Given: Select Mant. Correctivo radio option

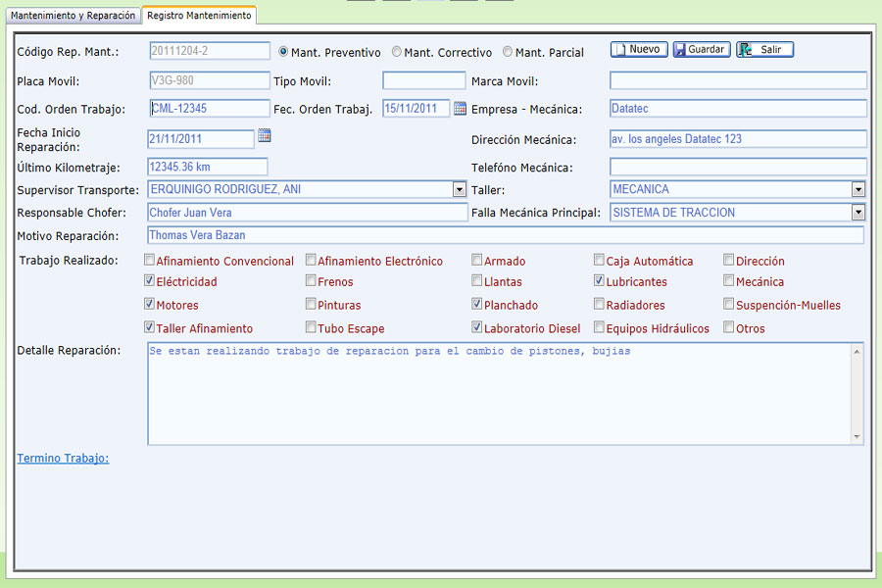Looking at the screenshot, I should click(x=397, y=52).
